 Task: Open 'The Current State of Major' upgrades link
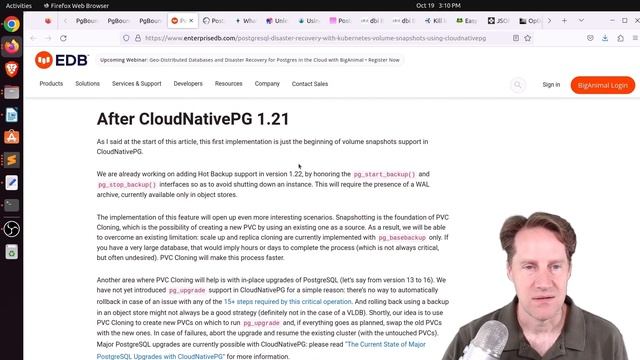[386, 344]
